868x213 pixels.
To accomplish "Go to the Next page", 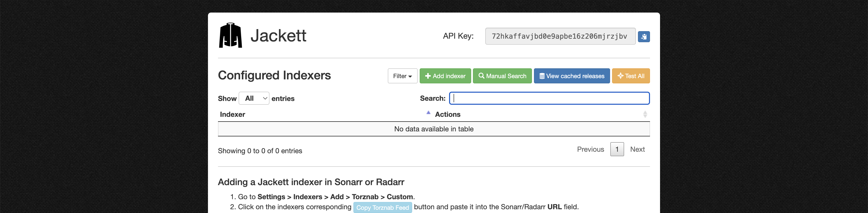I will (637, 149).
